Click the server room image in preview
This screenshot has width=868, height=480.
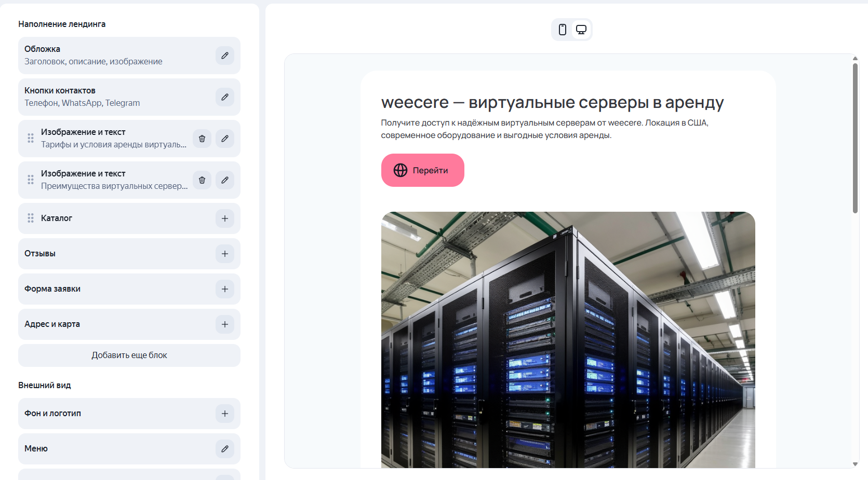point(568,340)
